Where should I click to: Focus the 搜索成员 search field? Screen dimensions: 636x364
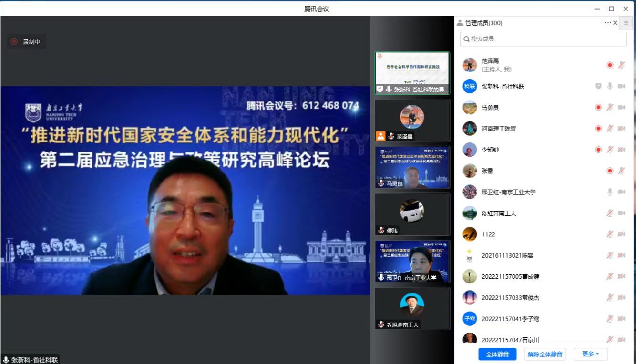tap(544, 39)
